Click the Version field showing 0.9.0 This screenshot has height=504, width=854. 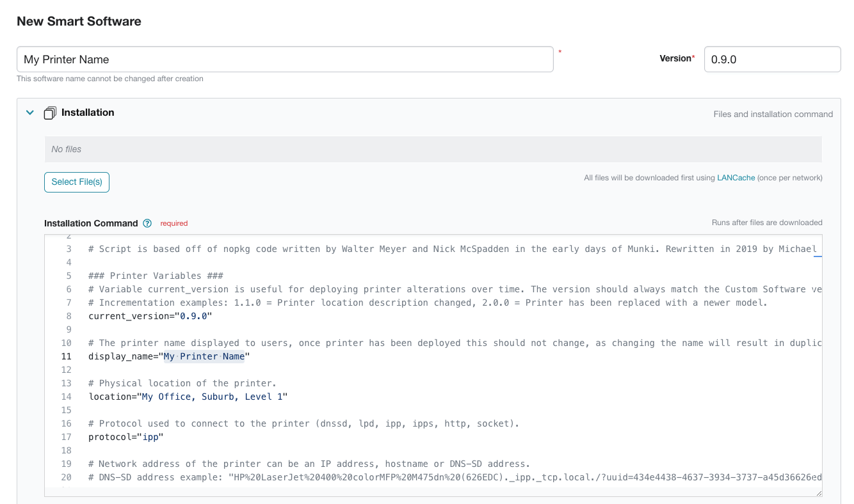click(x=771, y=59)
